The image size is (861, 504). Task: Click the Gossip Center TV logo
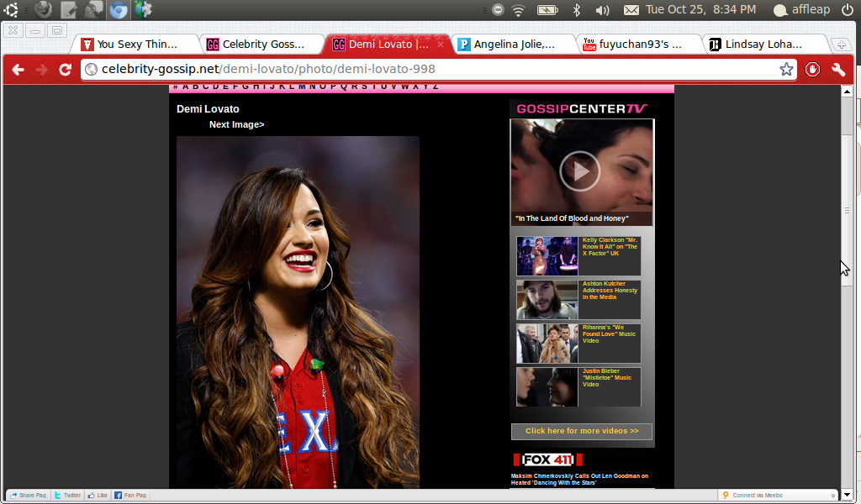[x=582, y=108]
